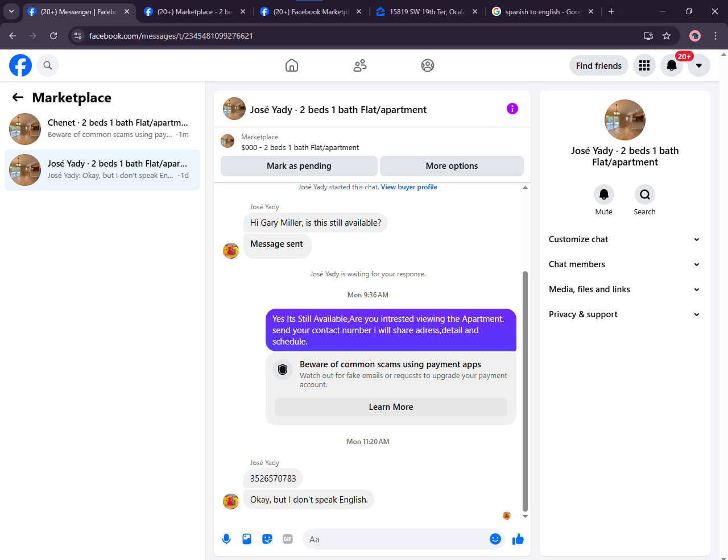Image resolution: width=728 pixels, height=560 pixels.
Task: Select the Messenger browser tab
Action: tap(78, 11)
